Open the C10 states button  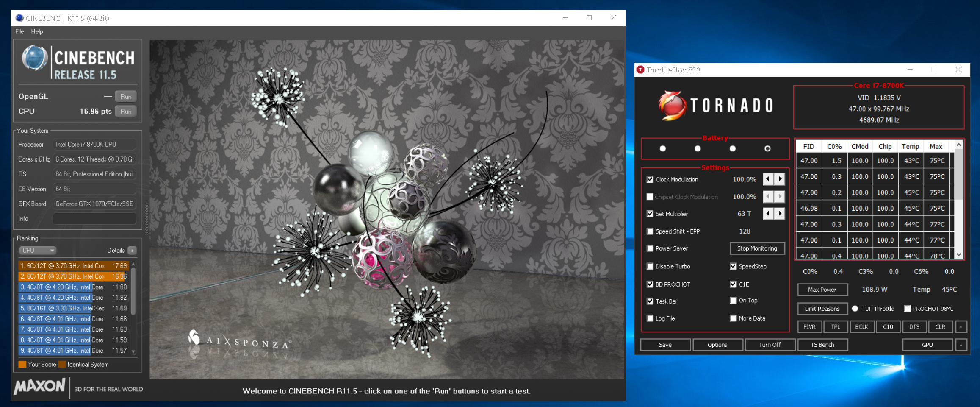point(888,327)
